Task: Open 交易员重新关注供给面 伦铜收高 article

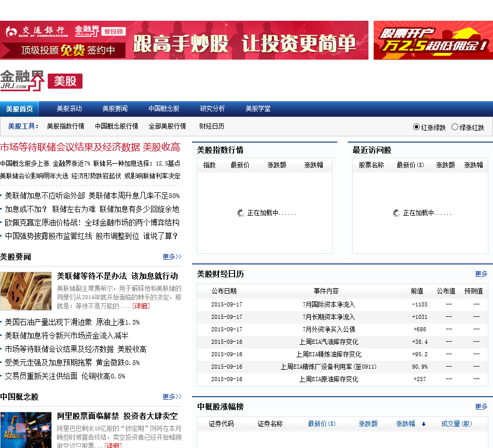Action: [x=65, y=376]
